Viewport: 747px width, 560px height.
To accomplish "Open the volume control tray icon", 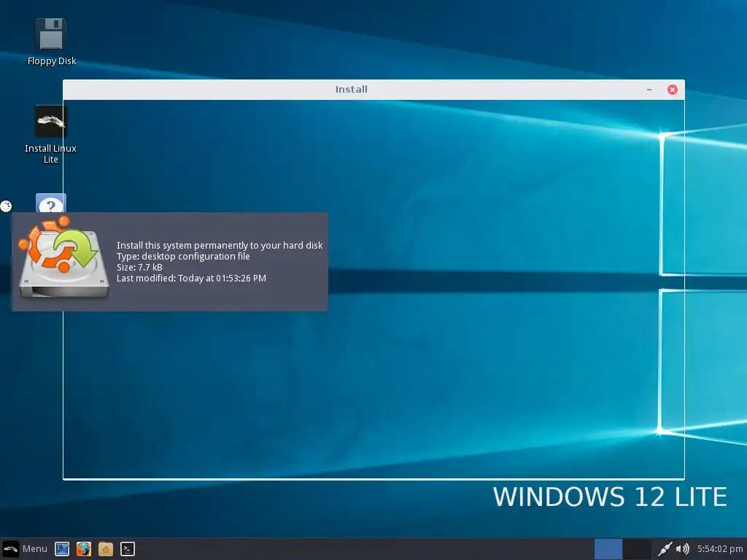I will click(x=683, y=549).
